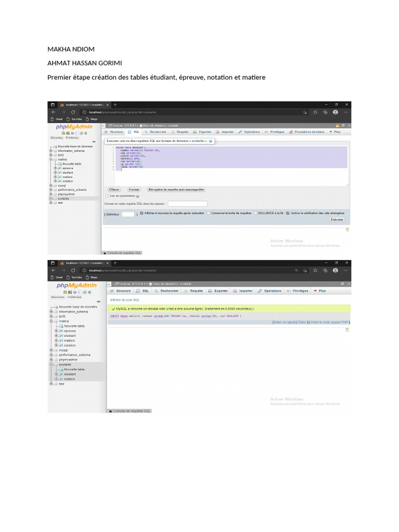Select the notation table under makha in upper tree

point(68,181)
